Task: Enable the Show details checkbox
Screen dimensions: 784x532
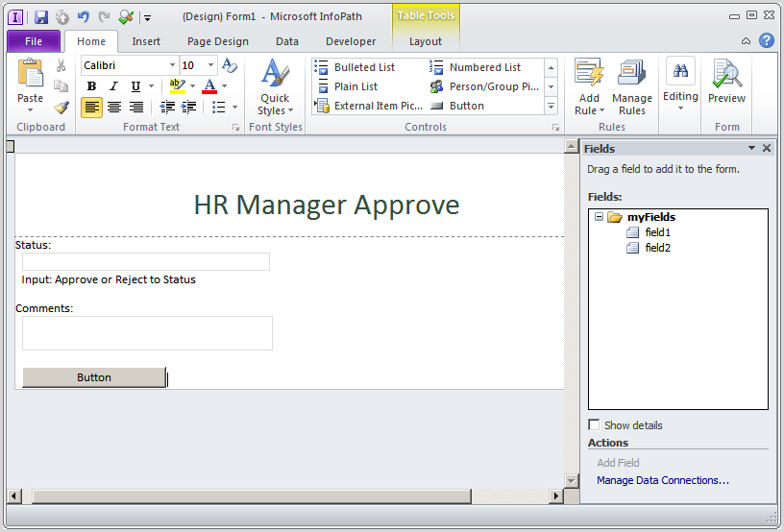Action: click(594, 425)
